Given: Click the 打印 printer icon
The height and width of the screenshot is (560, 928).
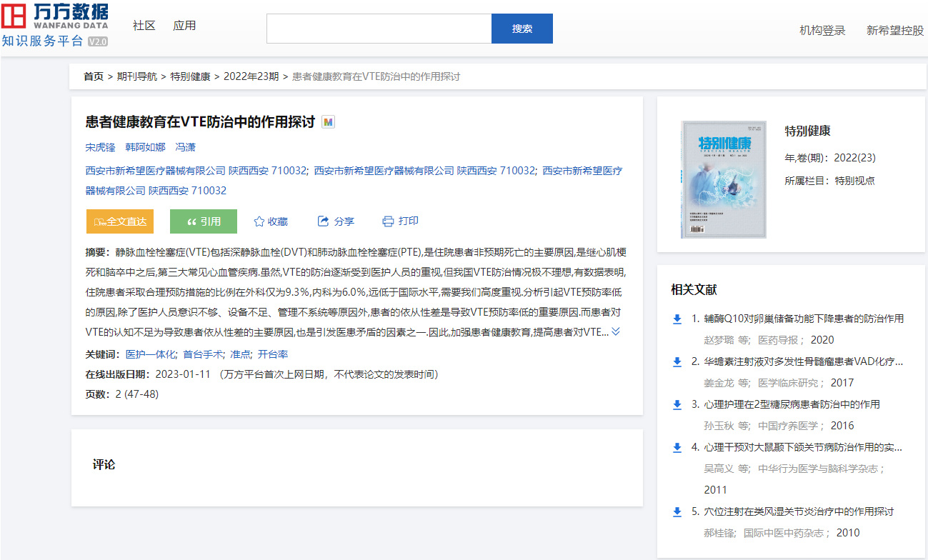Looking at the screenshot, I should tap(386, 221).
